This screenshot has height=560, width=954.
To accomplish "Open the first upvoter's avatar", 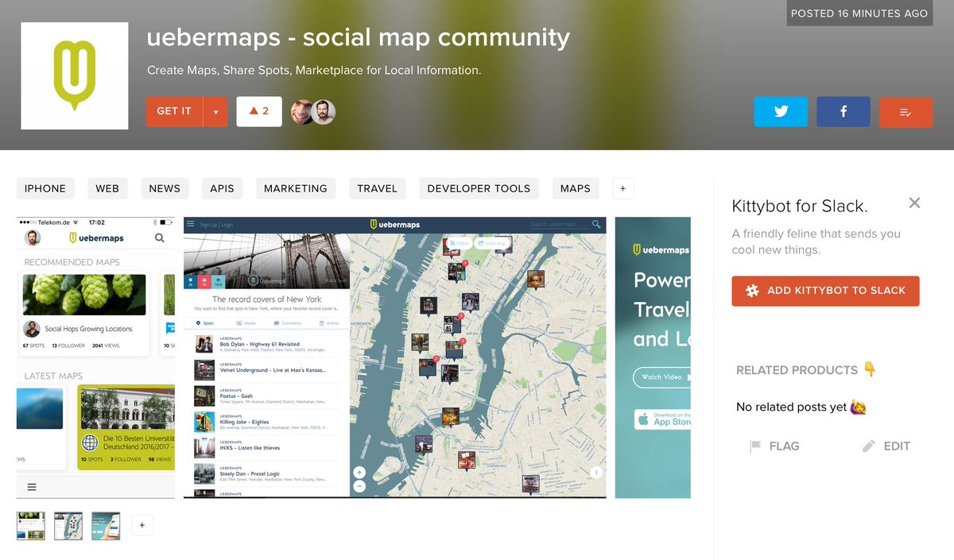I will 302,112.
